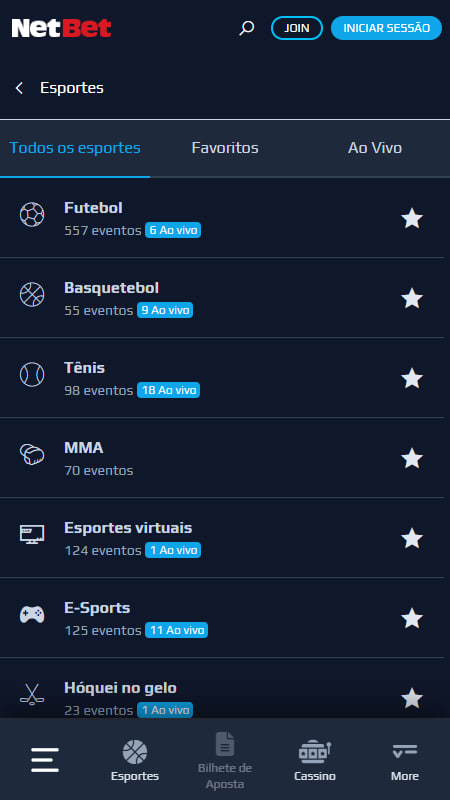Go back using the arrow beside Esportes
This screenshot has height=800, width=450.
(x=19, y=88)
